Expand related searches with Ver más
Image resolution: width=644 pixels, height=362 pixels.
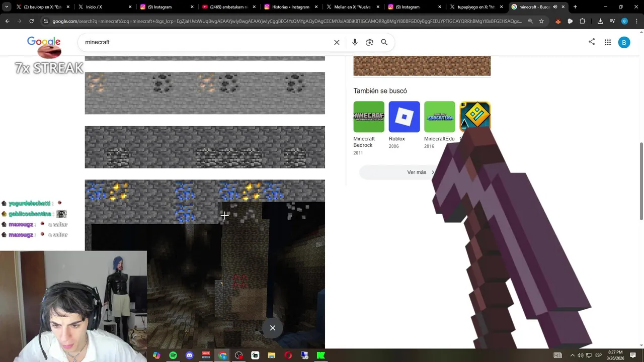click(421, 172)
